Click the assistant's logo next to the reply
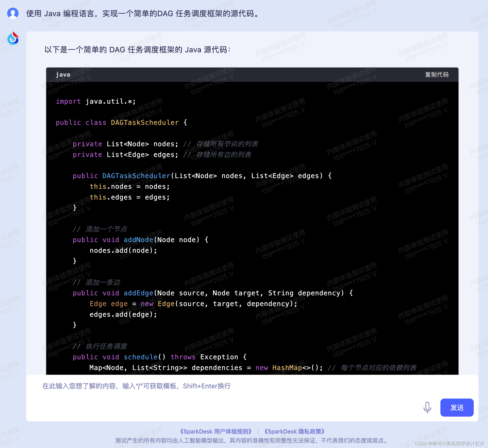The height and width of the screenshot is (448, 488). [13, 38]
